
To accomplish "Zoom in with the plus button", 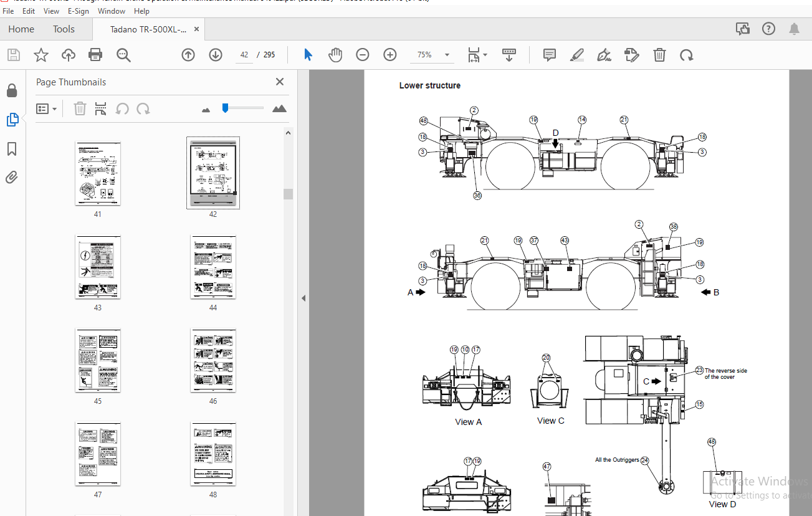I will tap(390, 55).
